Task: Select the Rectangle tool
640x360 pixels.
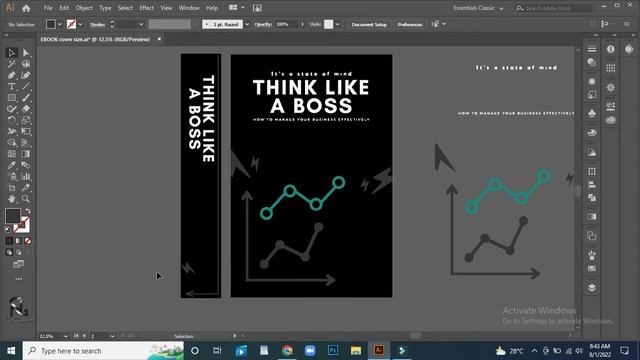Action: pos(11,98)
